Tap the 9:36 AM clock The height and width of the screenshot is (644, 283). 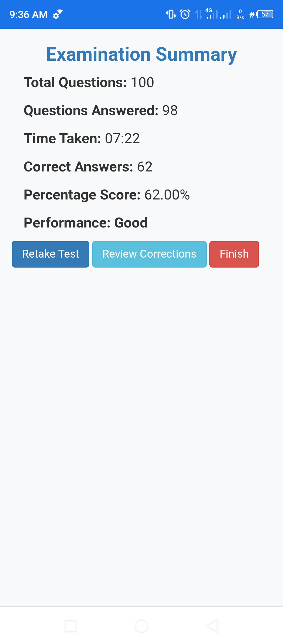pyautogui.click(x=28, y=14)
